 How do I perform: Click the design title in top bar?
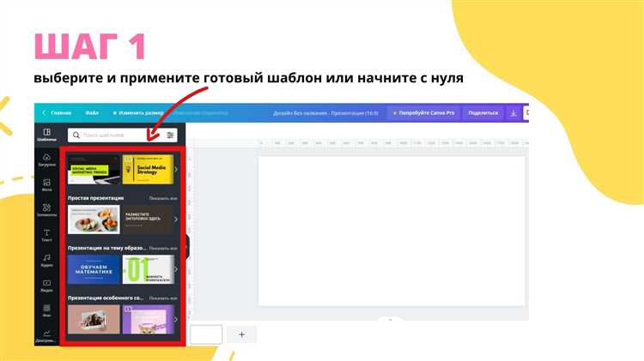tap(325, 113)
